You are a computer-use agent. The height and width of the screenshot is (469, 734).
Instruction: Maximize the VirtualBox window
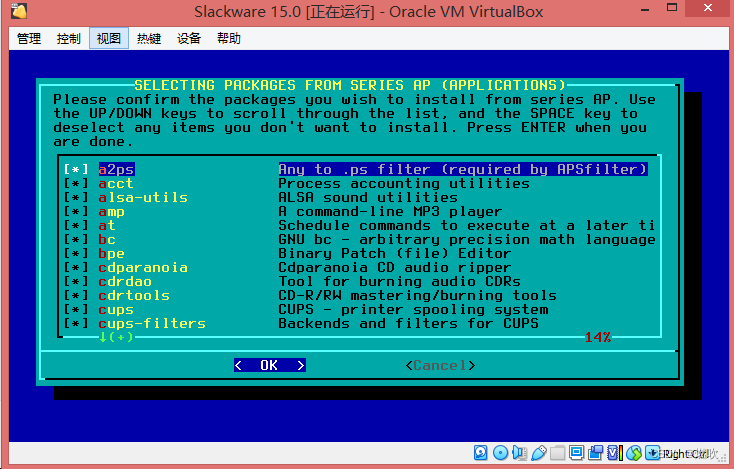click(x=672, y=8)
